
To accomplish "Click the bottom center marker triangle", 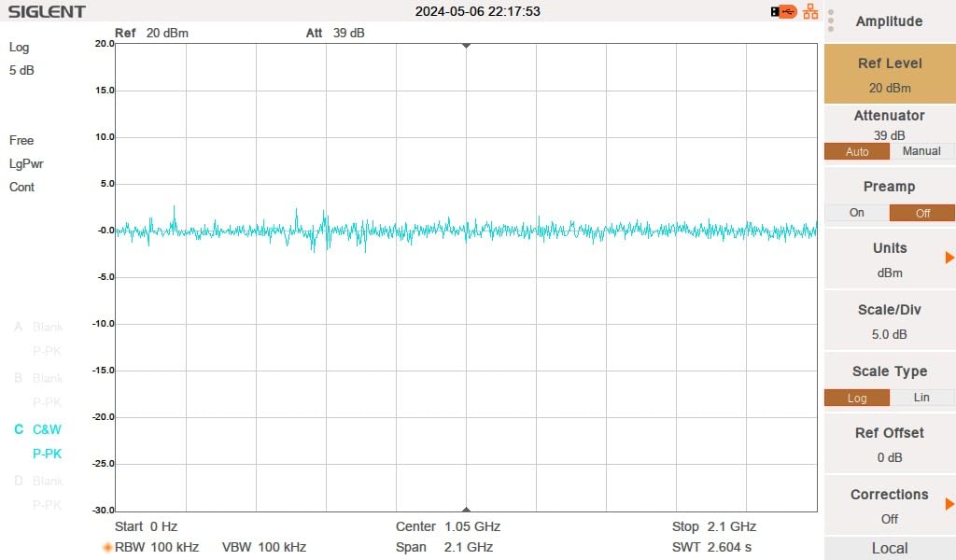I will pyautogui.click(x=466, y=509).
